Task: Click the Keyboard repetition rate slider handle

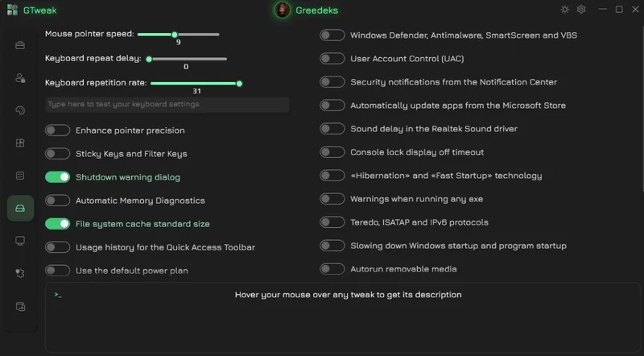Action: click(x=239, y=84)
